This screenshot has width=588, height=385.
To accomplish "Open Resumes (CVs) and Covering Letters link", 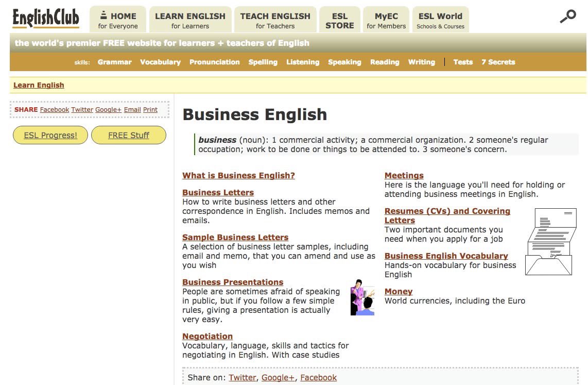I will click(x=447, y=215).
